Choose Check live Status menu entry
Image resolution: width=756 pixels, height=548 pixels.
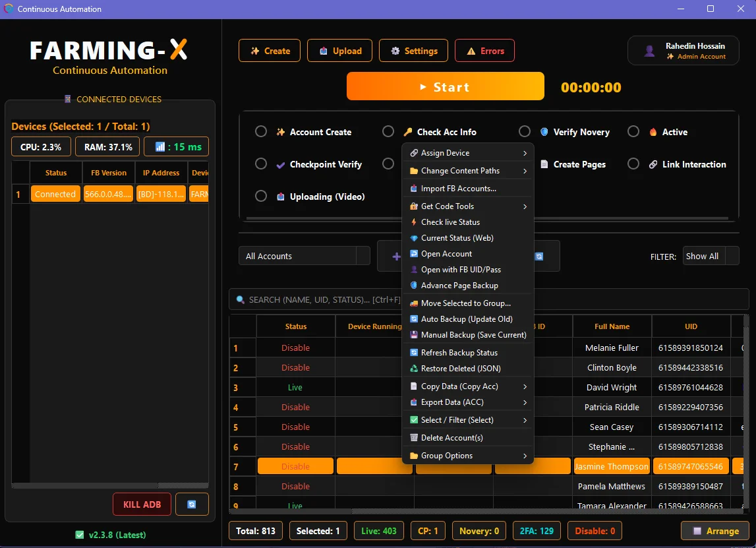point(468,222)
